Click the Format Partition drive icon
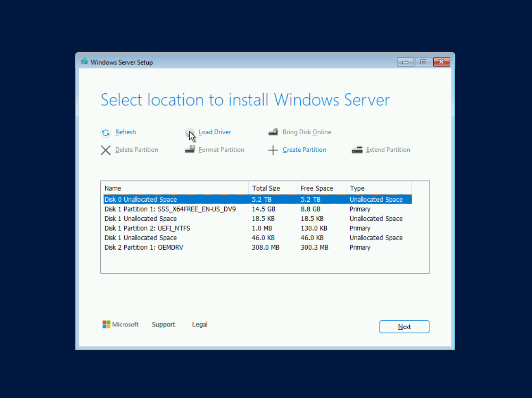Image resolution: width=532 pixels, height=398 pixels. click(x=190, y=149)
